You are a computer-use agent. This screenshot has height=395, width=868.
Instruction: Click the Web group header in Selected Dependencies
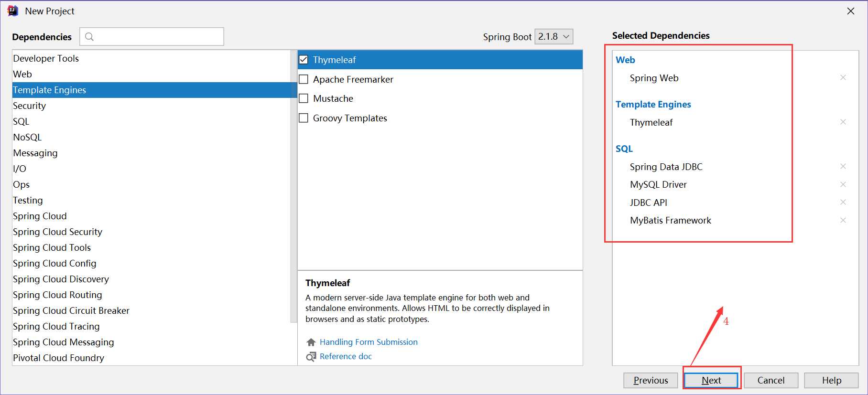[x=625, y=60]
